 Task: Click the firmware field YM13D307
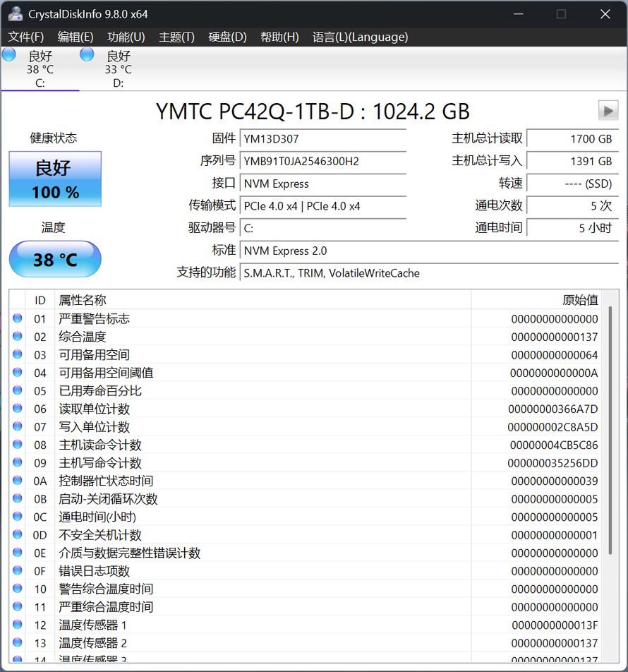click(323, 139)
